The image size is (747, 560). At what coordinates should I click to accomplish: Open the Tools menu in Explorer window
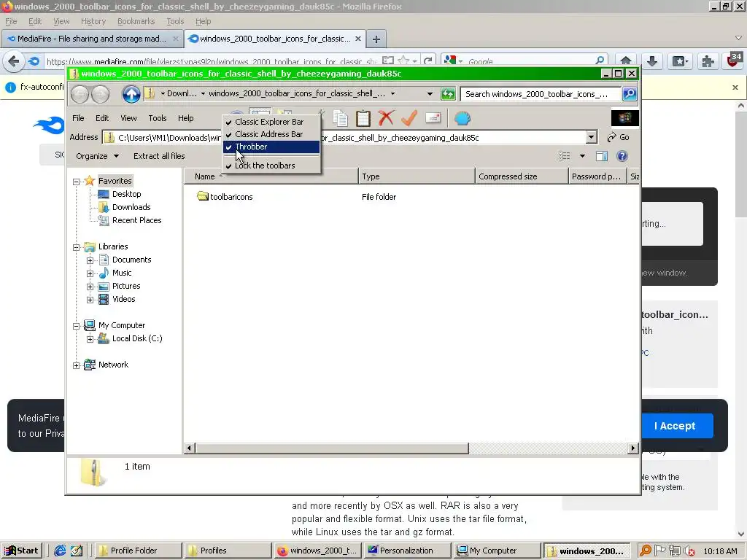point(158,118)
